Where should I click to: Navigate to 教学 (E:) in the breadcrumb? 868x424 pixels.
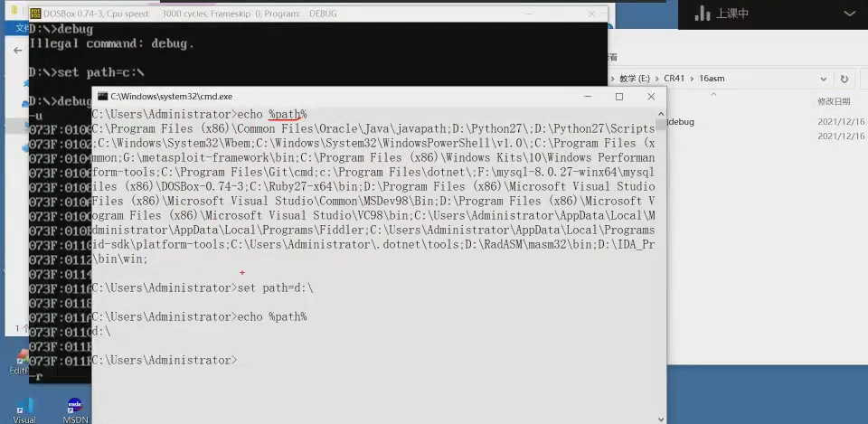[635, 79]
